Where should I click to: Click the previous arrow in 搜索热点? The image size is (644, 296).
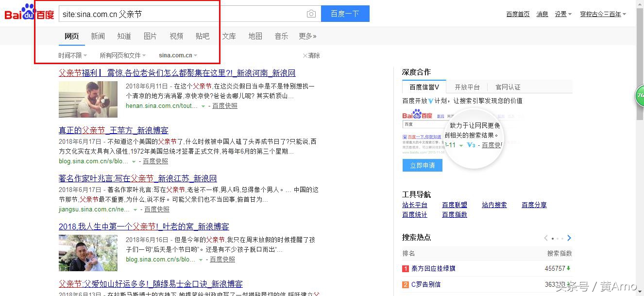tap(546, 238)
